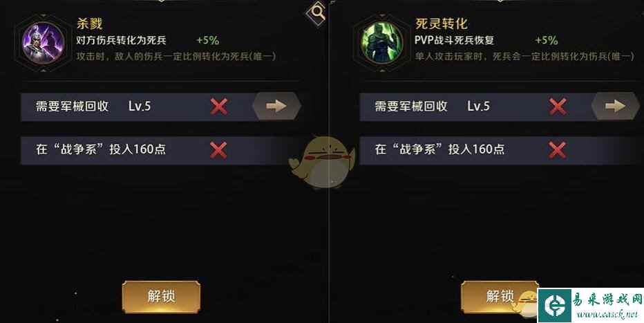Click the red X beside 死灵转化 战争系 160点
This screenshot has height=323, width=644.
(558, 150)
